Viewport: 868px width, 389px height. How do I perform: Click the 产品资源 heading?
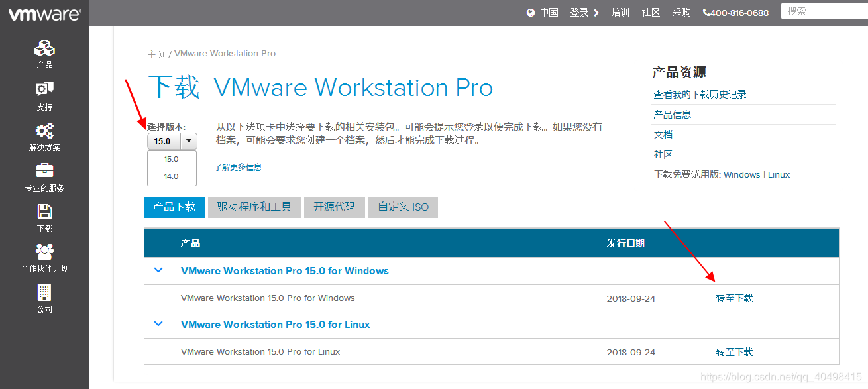679,72
